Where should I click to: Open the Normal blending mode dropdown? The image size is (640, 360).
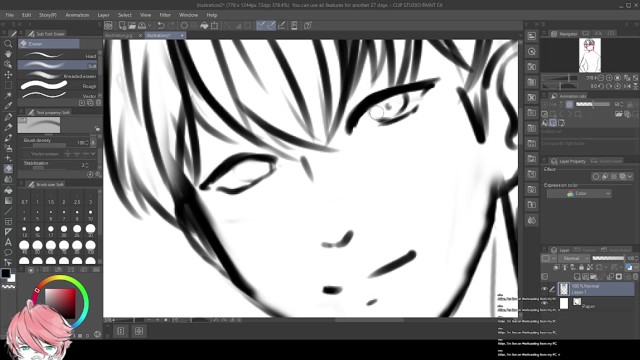pyautogui.click(x=574, y=258)
